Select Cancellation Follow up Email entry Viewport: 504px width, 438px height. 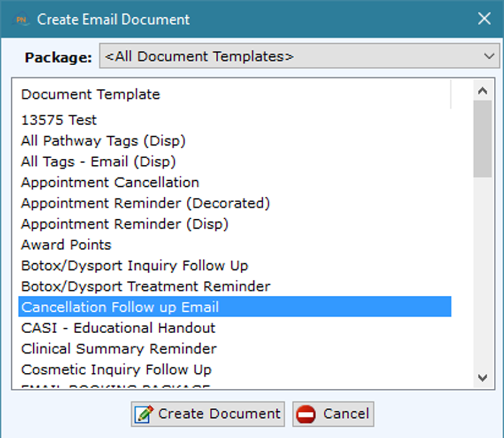click(x=120, y=307)
